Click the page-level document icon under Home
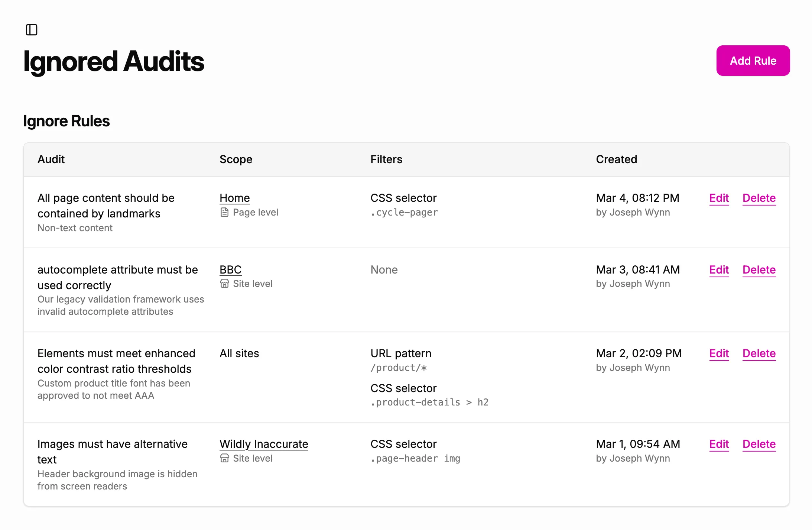The width and height of the screenshot is (812, 530). pyautogui.click(x=224, y=212)
